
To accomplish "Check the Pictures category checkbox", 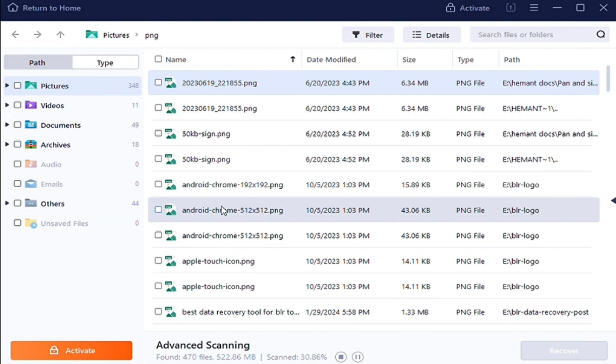I will (17, 85).
